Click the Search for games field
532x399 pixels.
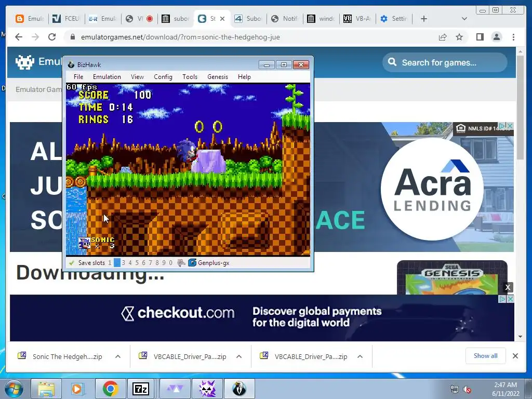coord(445,62)
